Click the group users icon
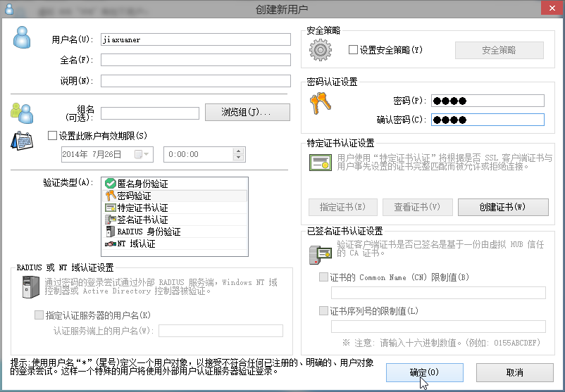Viewport: 565px width, 392px height. pos(21,111)
